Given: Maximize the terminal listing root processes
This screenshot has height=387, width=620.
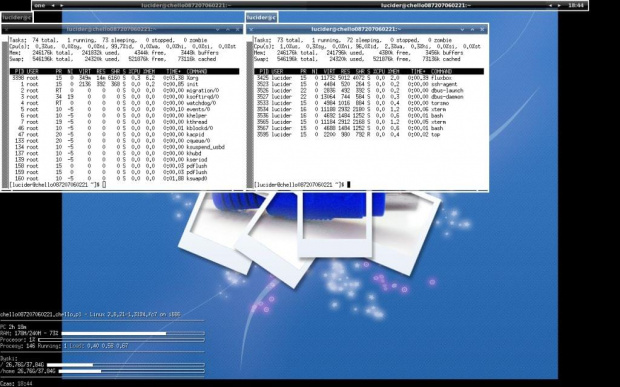Looking at the screenshot, I should click(x=228, y=29).
